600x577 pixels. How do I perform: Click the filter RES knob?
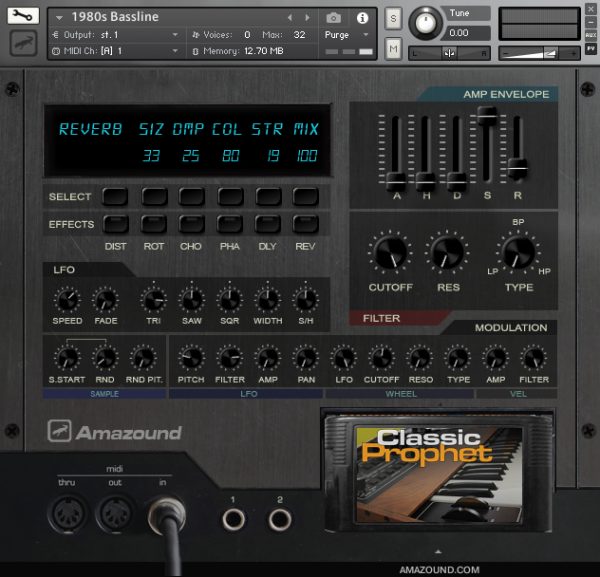click(447, 253)
